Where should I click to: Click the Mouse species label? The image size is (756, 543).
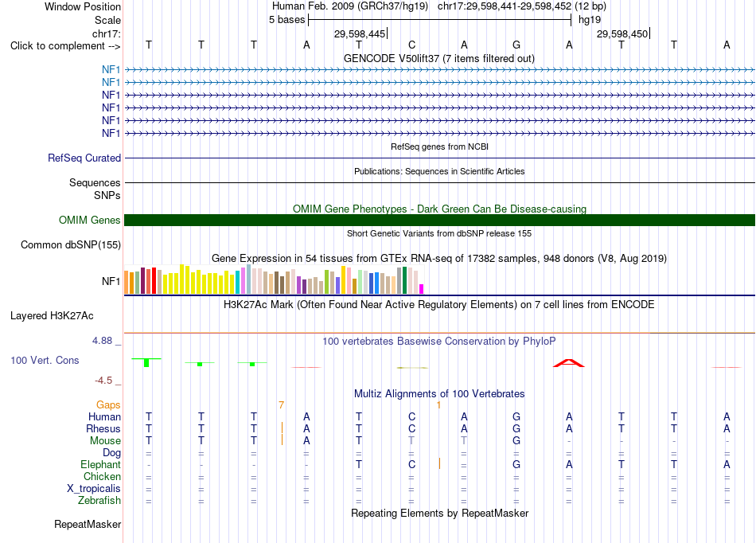(105, 441)
